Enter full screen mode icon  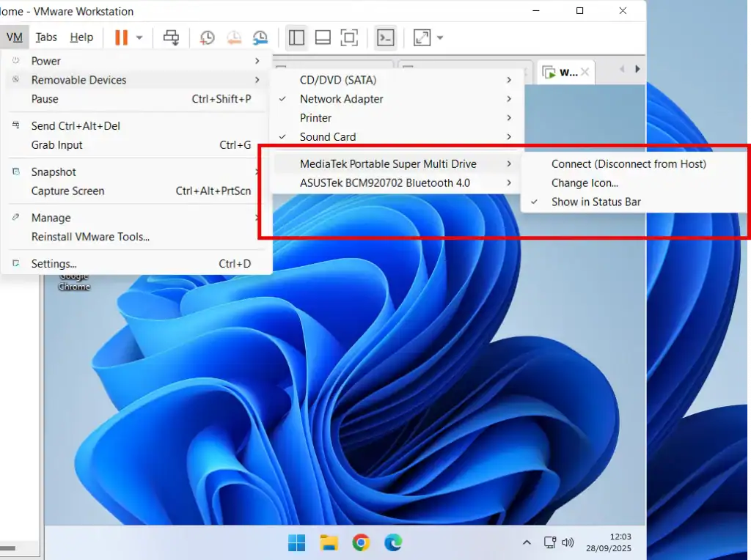[349, 37]
